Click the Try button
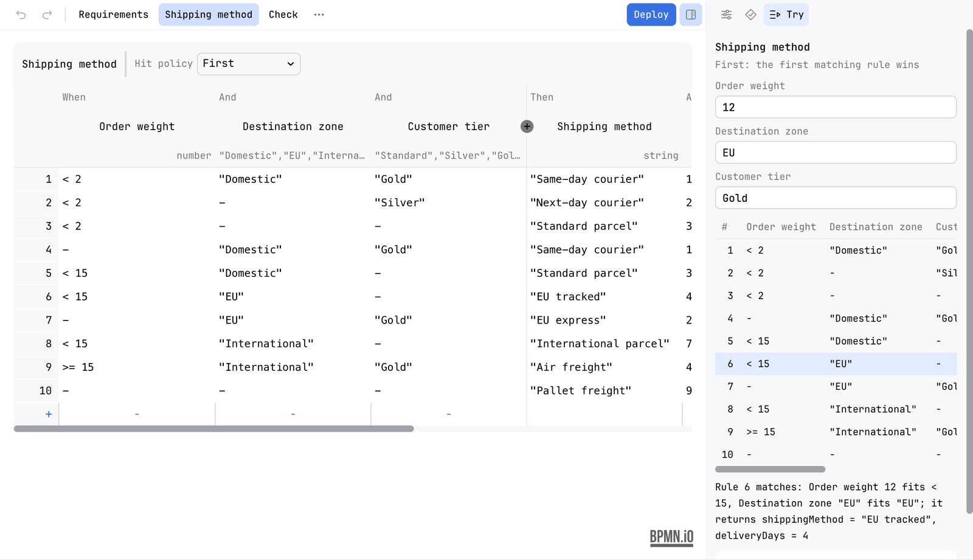 click(x=786, y=15)
